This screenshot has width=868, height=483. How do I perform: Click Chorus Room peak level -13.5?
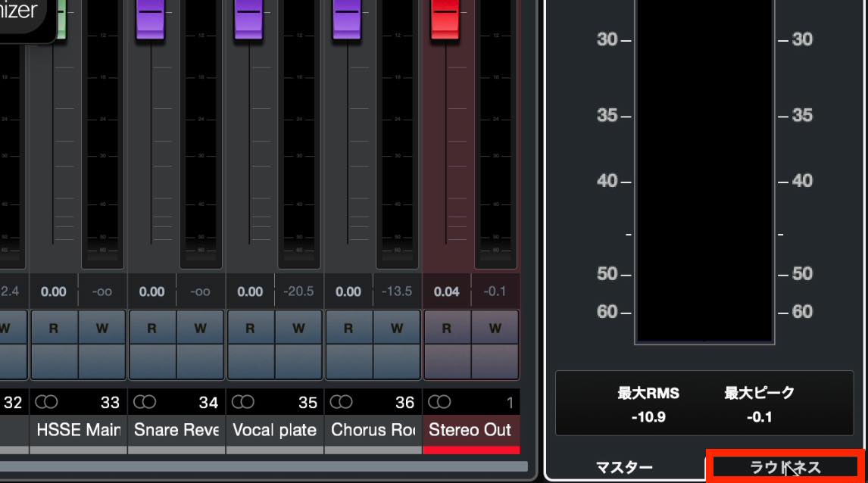coord(397,291)
